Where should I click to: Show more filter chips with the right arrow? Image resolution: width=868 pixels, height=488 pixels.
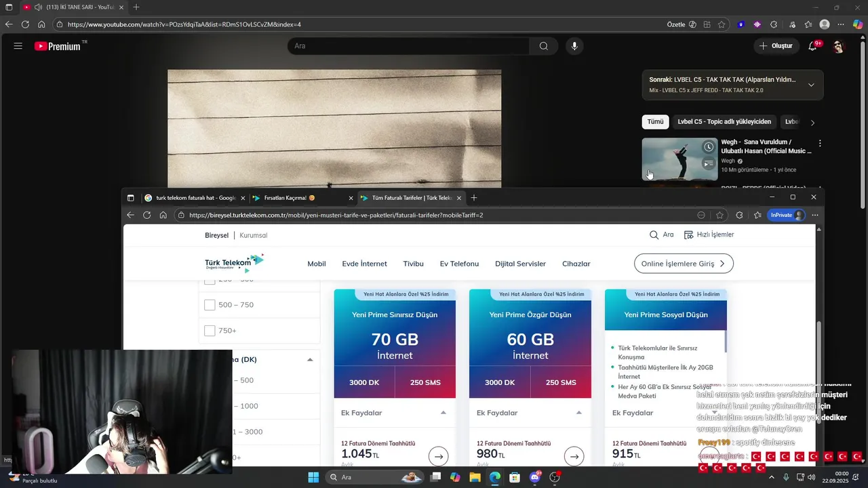[x=812, y=123]
